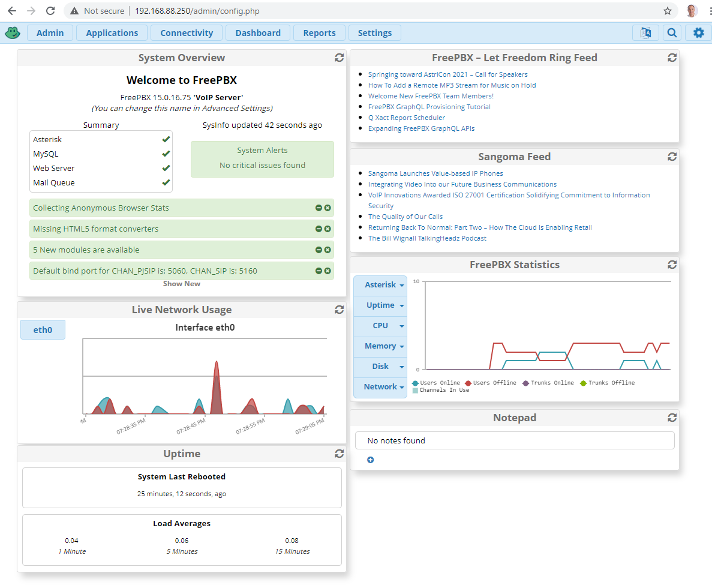The height and width of the screenshot is (588, 712).
Task: Open Expanding FreePBX GraphQL APIs link
Action: (x=421, y=128)
